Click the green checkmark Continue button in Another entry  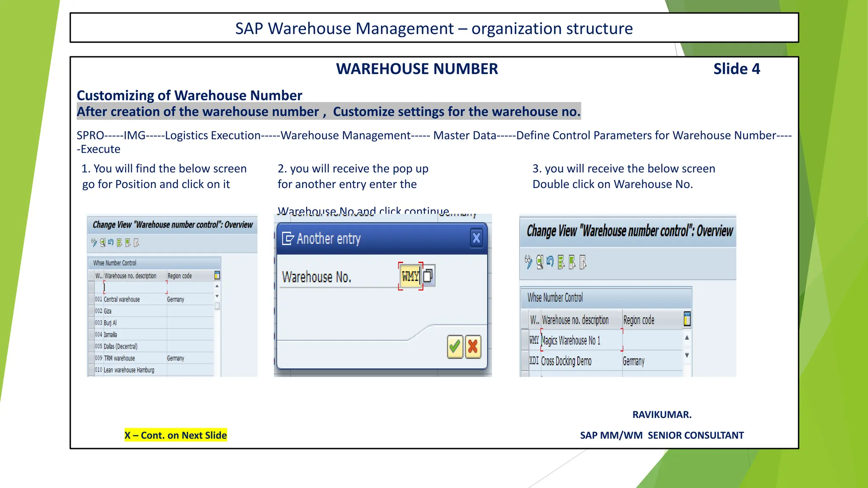(455, 347)
